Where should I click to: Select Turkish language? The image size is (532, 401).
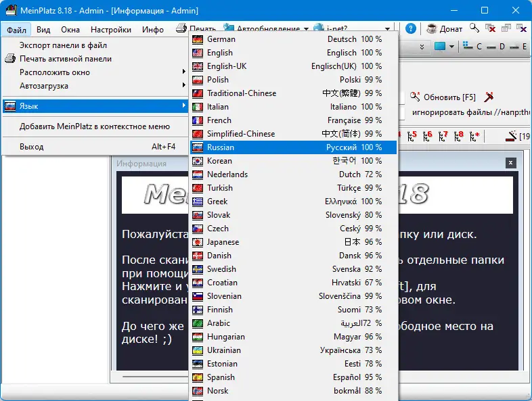tap(293, 188)
